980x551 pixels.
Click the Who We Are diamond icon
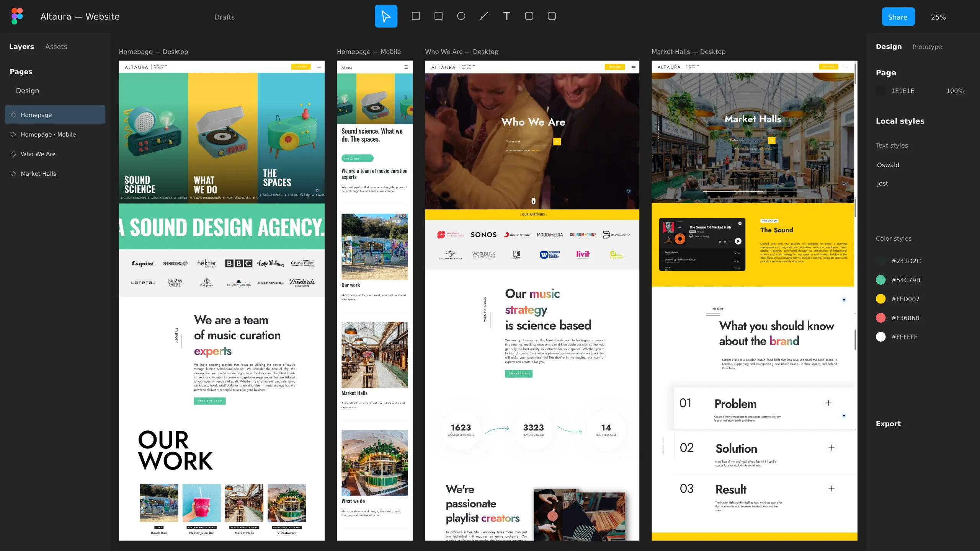click(13, 154)
